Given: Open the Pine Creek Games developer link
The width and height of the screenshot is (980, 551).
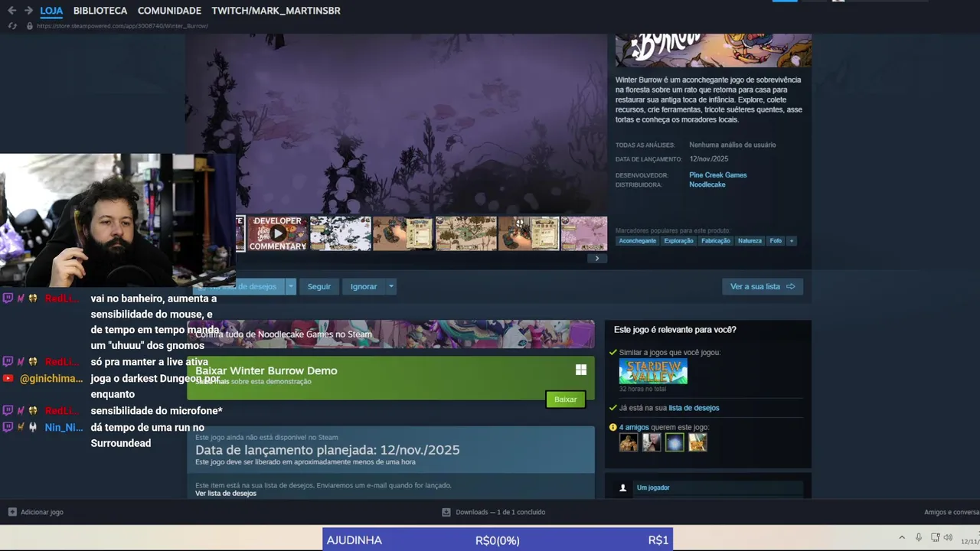Looking at the screenshot, I should coord(717,175).
